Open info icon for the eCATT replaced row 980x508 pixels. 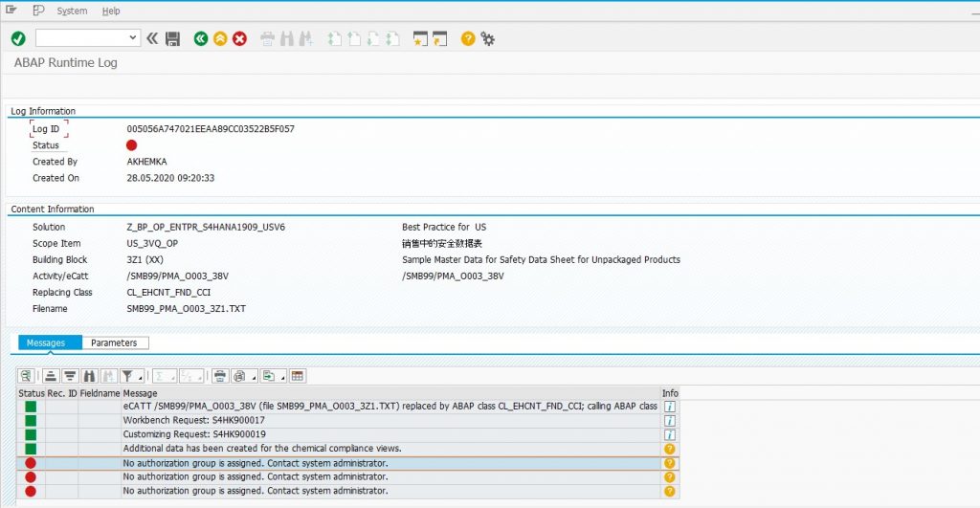pos(669,407)
